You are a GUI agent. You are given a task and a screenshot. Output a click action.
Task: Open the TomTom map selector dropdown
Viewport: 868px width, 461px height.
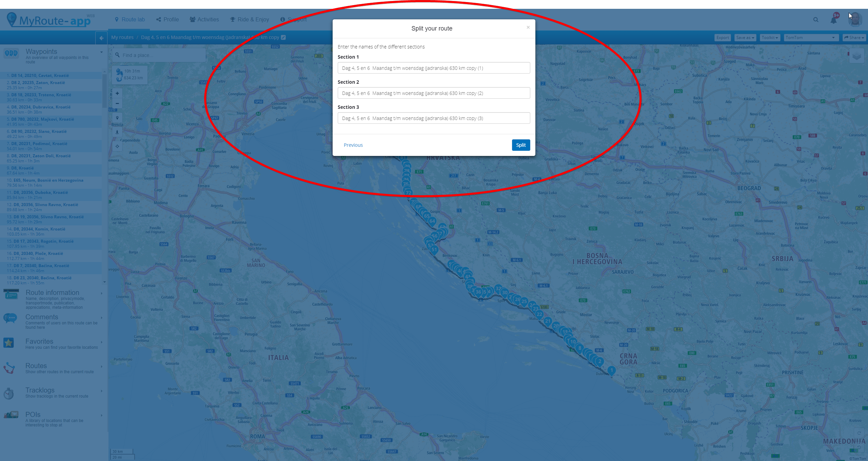pos(810,38)
